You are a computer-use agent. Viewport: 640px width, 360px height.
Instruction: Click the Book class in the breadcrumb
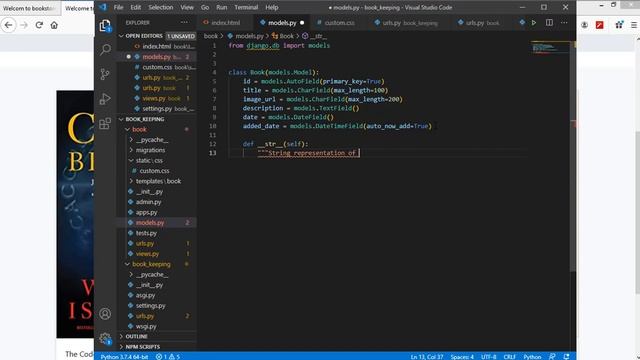pyautogui.click(x=283, y=36)
